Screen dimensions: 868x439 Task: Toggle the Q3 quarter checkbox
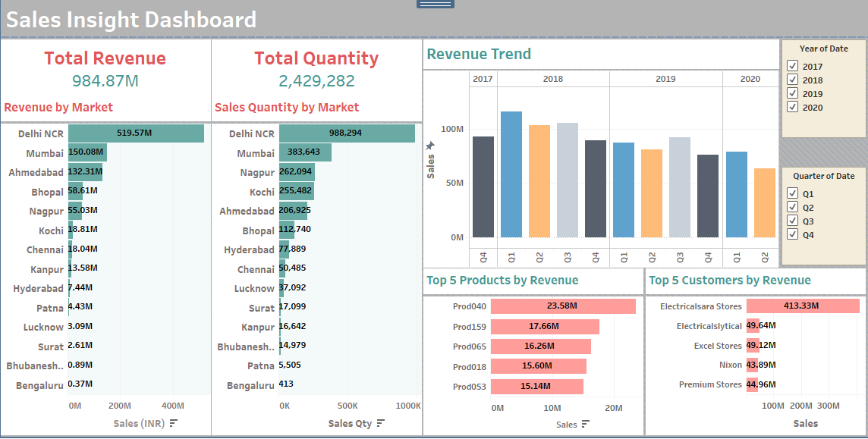[x=792, y=221]
